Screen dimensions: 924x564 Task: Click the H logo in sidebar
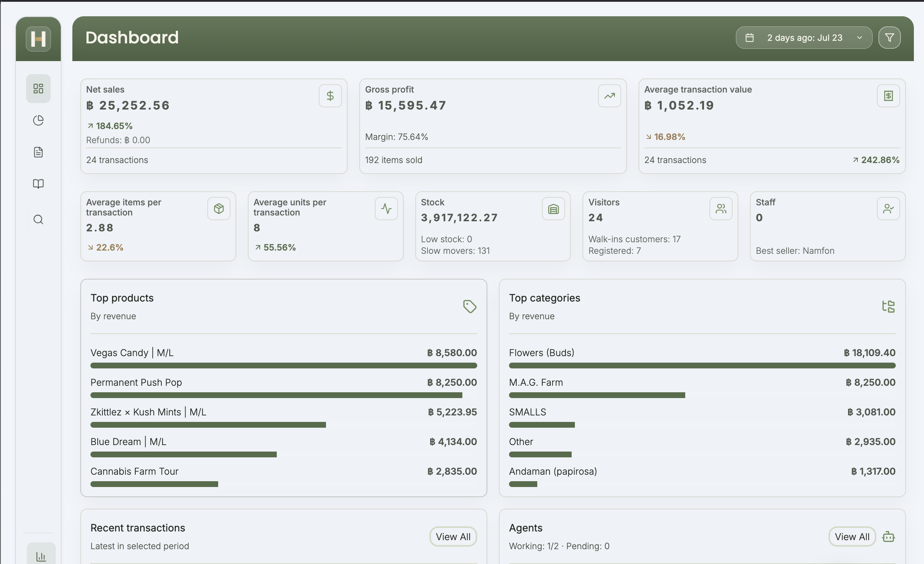pos(38,39)
